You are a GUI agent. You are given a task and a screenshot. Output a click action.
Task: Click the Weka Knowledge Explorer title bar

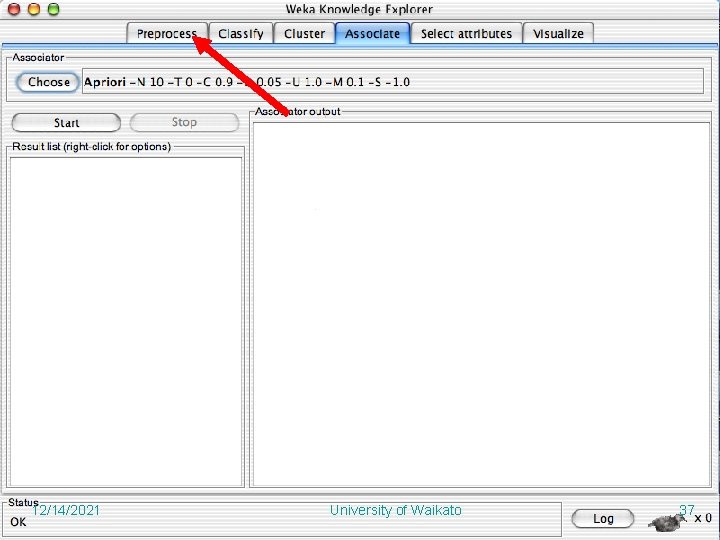(359, 9)
